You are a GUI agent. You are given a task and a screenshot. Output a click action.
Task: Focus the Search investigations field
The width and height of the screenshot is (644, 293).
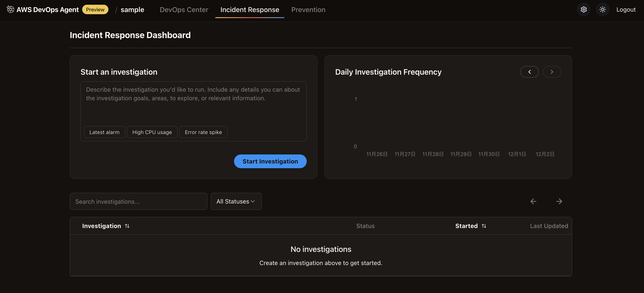tap(138, 202)
